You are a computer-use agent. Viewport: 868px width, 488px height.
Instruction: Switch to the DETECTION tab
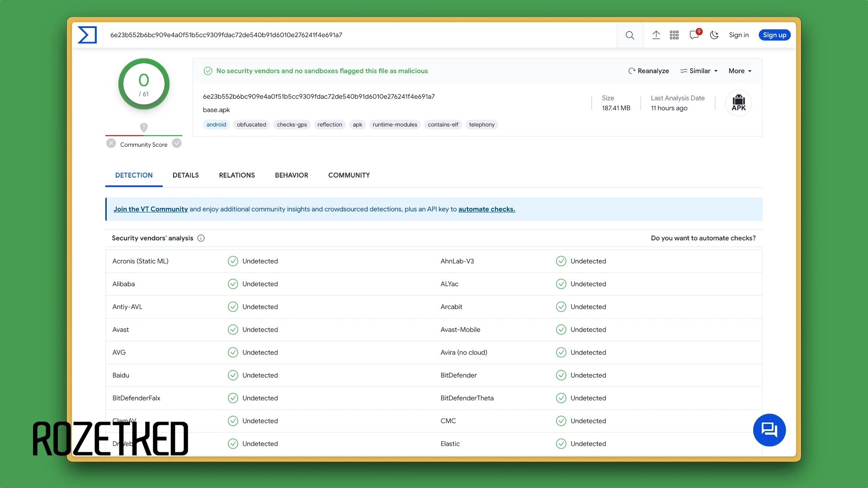pos(134,175)
